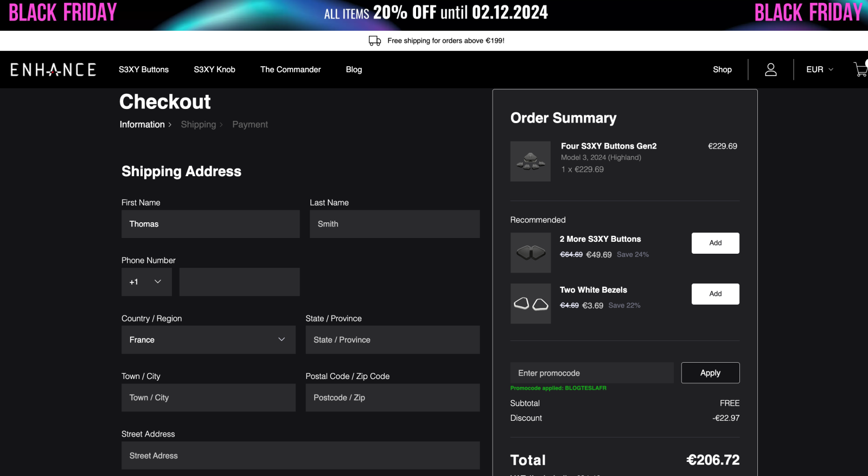Click the First Name field with Thomas
The image size is (868, 476).
click(x=210, y=224)
